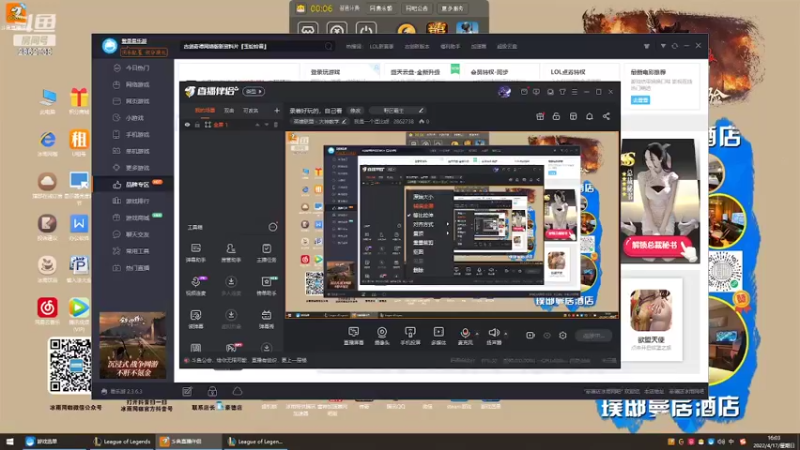The image size is (800, 450).
Task: Click the 修改 button next to stream title
Action: (355, 110)
